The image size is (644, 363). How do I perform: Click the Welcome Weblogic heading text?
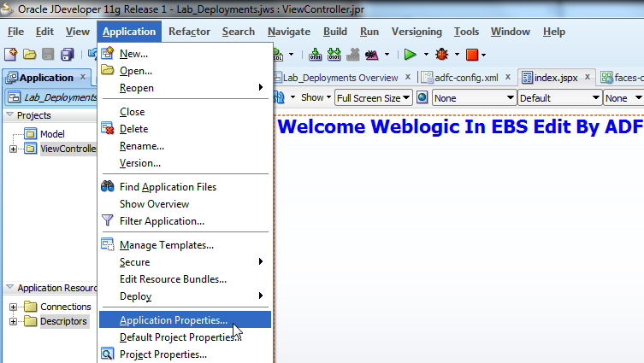tap(460, 126)
